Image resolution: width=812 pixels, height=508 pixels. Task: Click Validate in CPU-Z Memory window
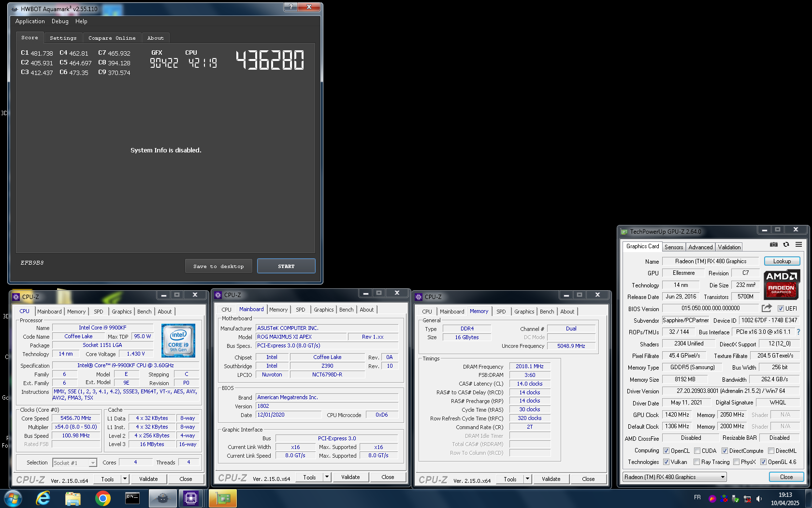[551, 479]
